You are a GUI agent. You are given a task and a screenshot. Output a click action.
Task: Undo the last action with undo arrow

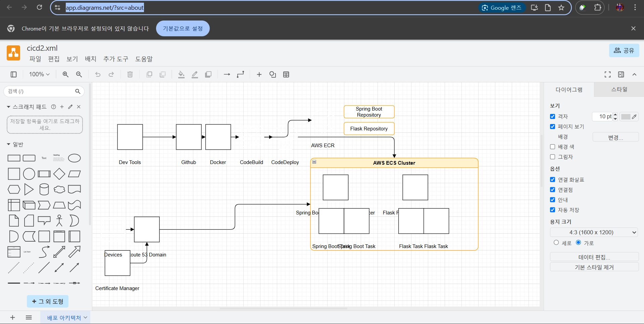[x=98, y=74]
